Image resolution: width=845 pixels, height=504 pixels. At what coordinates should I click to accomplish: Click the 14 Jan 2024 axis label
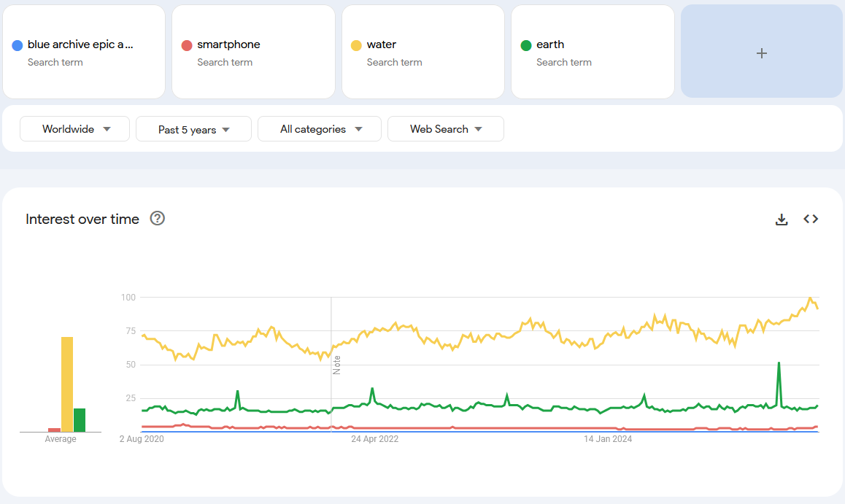pos(608,439)
